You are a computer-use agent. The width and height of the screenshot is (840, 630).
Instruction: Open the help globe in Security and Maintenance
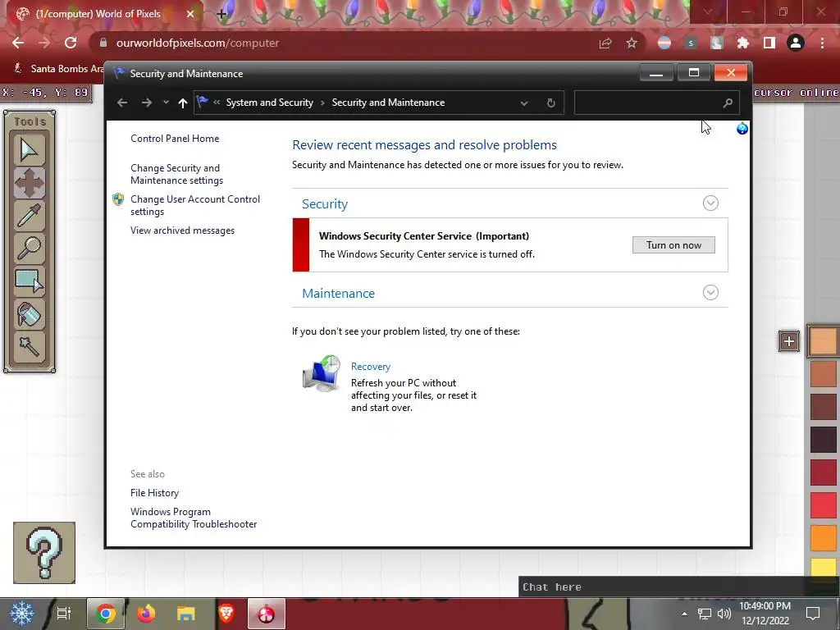point(742,129)
